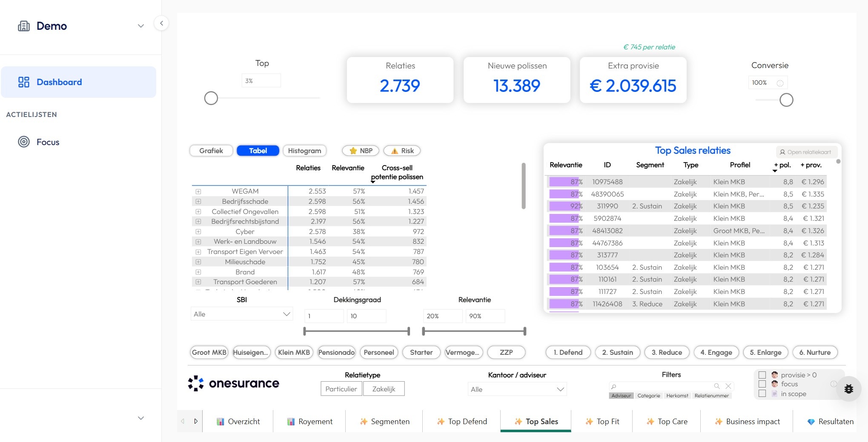The width and height of the screenshot is (868, 442).
Task: Open the Business impact tab
Action: pos(747,421)
